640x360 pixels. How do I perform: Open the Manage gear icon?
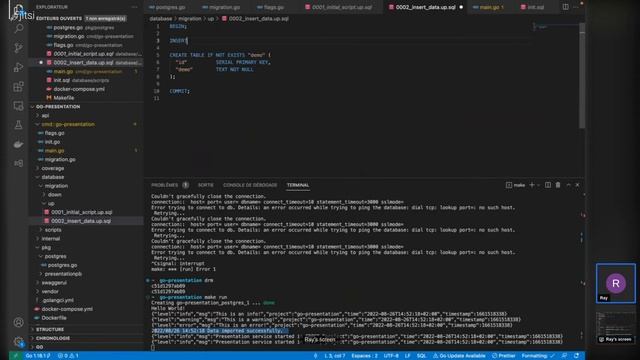pyautogui.click(x=18, y=341)
